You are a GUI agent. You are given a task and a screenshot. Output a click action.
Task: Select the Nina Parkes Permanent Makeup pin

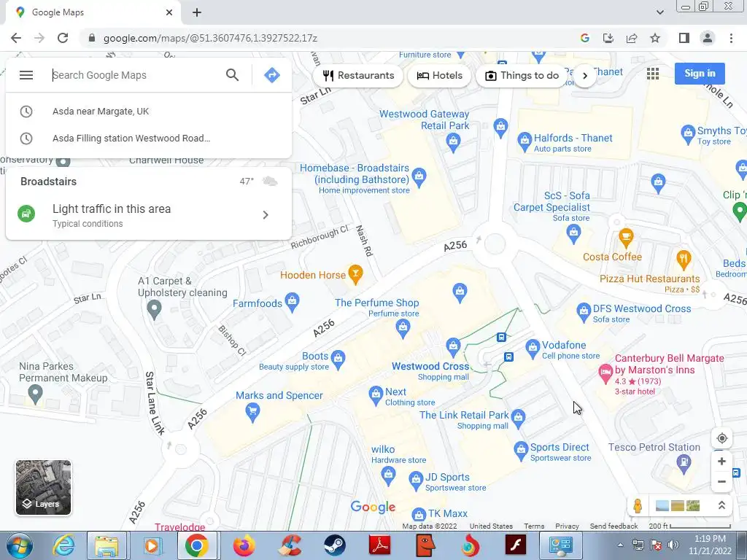coord(35,394)
